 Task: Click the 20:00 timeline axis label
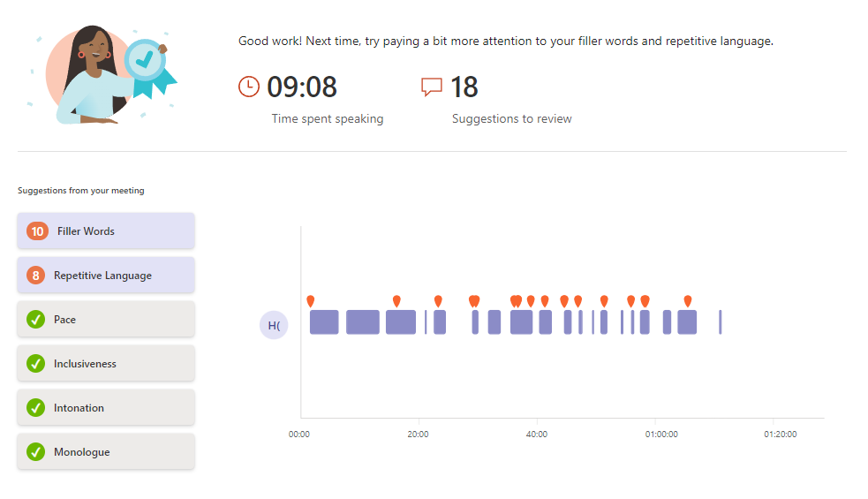pyautogui.click(x=418, y=435)
